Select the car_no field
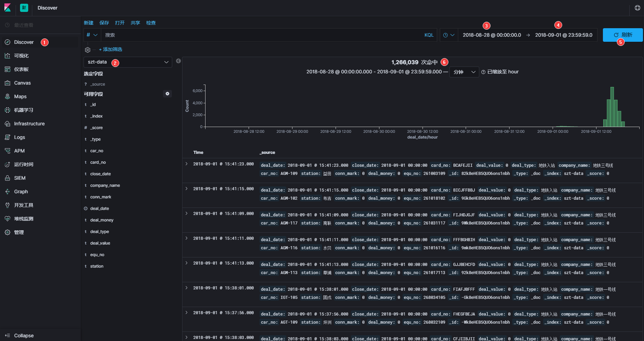Viewport: 644px width, 341px height. pos(97,151)
